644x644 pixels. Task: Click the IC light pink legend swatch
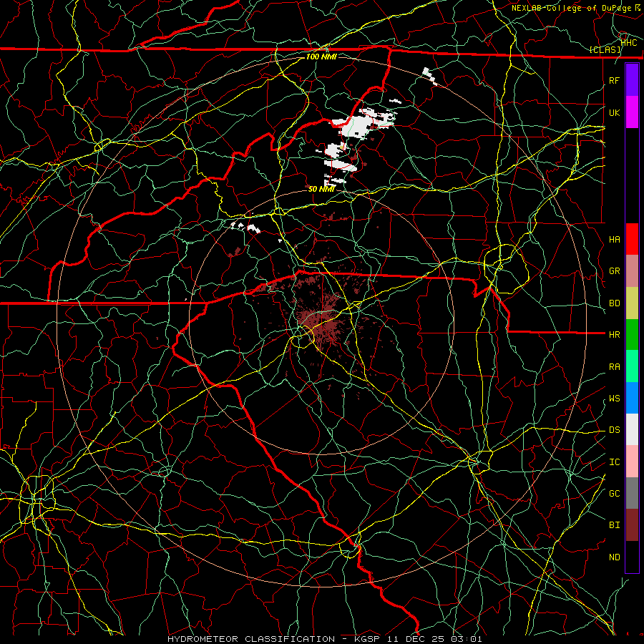click(632, 462)
